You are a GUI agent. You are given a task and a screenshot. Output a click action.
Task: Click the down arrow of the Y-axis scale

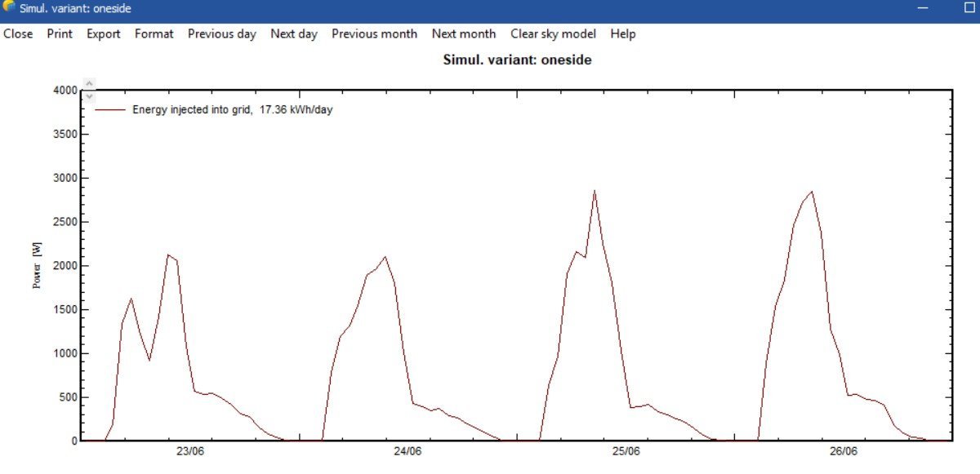[x=90, y=95]
